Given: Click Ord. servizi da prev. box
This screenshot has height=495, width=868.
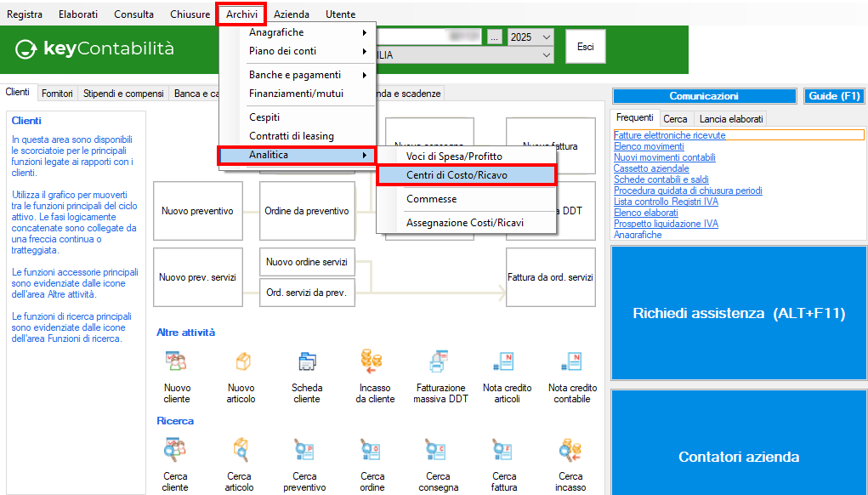Looking at the screenshot, I should [307, 293].
